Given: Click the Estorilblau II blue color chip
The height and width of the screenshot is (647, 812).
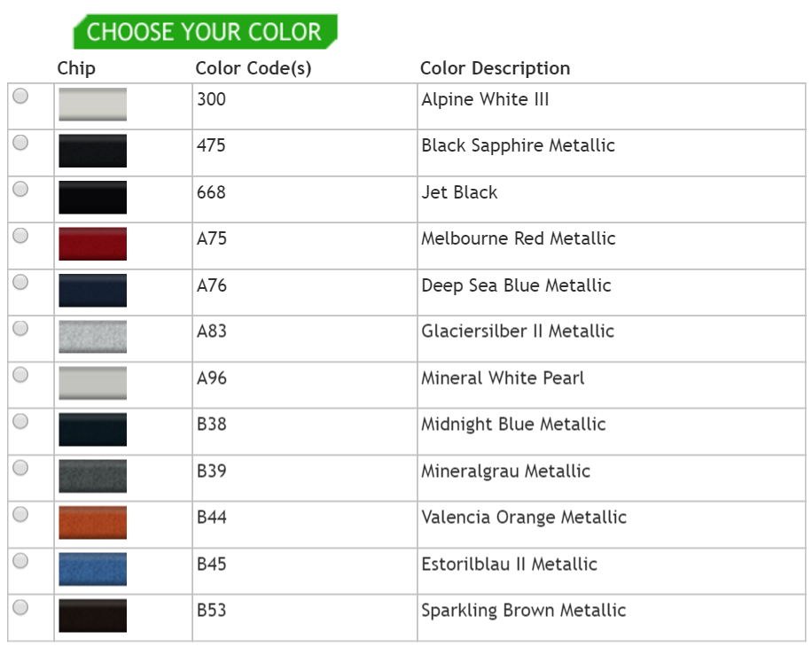Looking at the screenshot, I should (92, 569).
